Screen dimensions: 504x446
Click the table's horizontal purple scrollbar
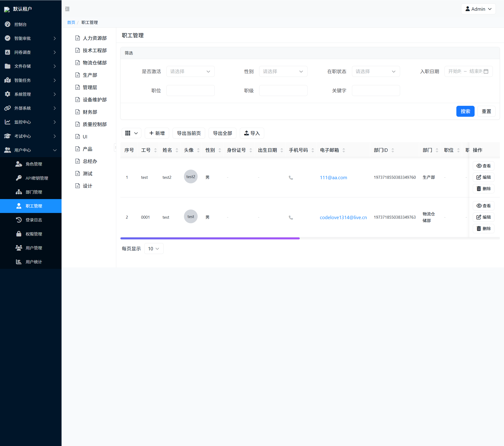coord(210,238)
